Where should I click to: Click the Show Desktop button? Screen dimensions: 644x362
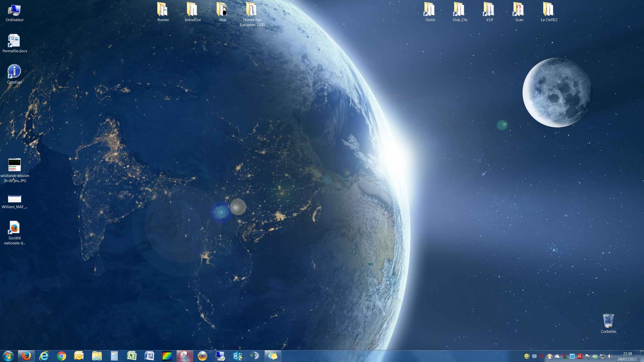642,356
